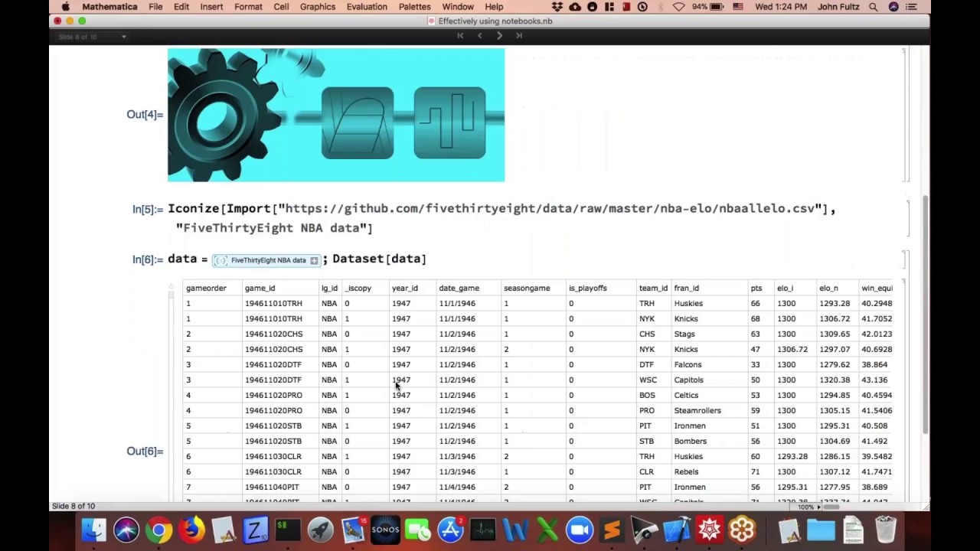Open Launchpad rocket in the Dock
980x551 pixels.
321,530
